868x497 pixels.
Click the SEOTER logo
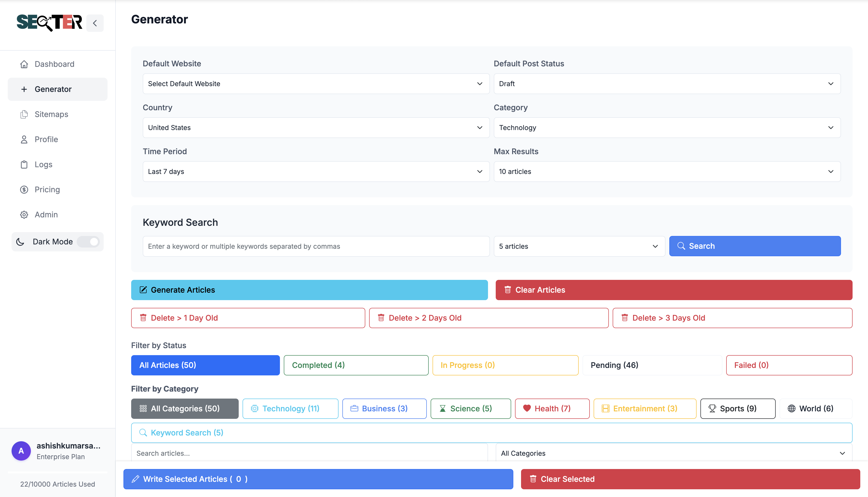(49, 23)
